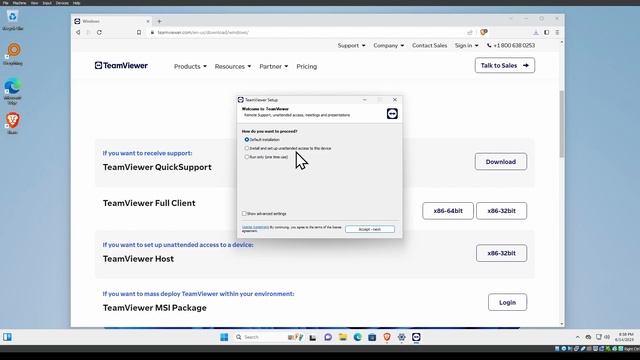Click Login for MSI Package
The width and height of the screenshot is (640, 360).
pos(507,302)
